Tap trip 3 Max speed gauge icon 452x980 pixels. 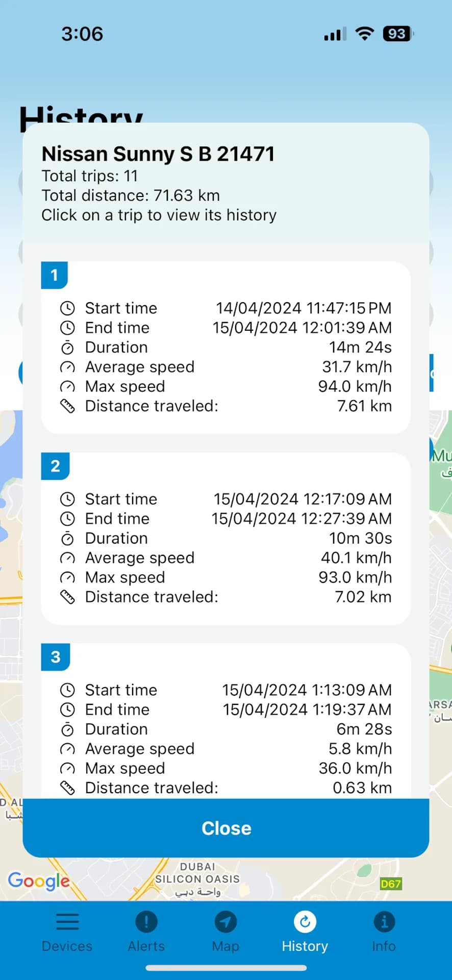[67, 769]
